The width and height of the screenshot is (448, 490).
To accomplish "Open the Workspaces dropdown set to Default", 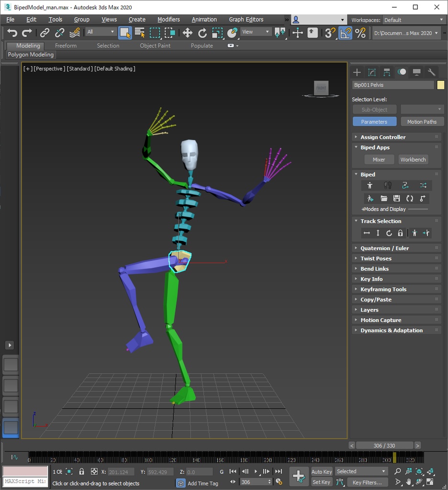I will tap(414, 20).
